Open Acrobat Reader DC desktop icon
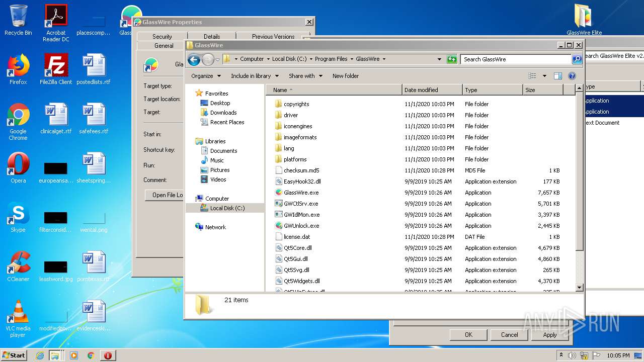 coord(56,23)
